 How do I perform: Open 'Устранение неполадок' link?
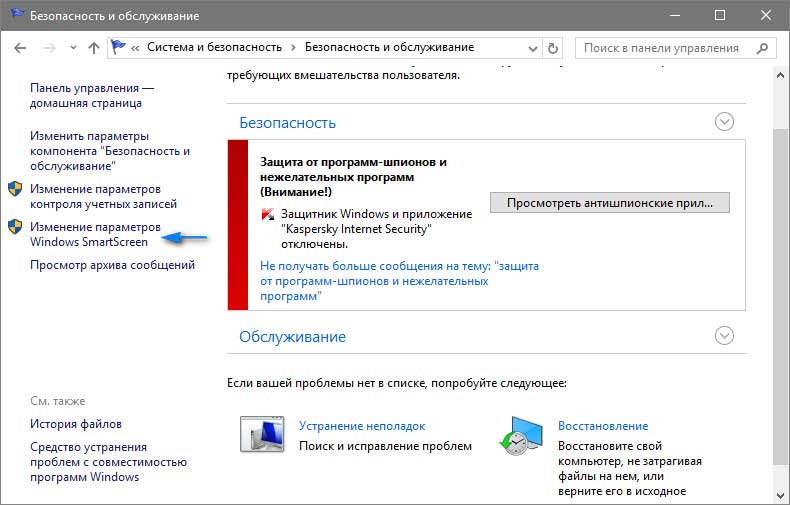(362, 425)
